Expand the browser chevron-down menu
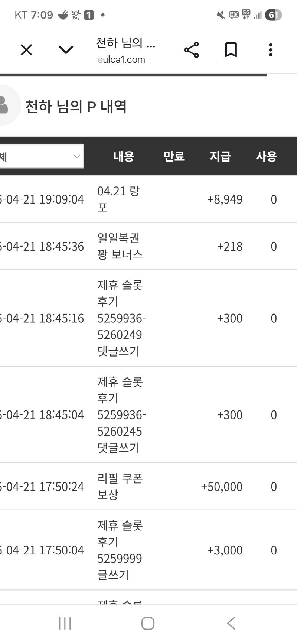 (x=66, y=50)
